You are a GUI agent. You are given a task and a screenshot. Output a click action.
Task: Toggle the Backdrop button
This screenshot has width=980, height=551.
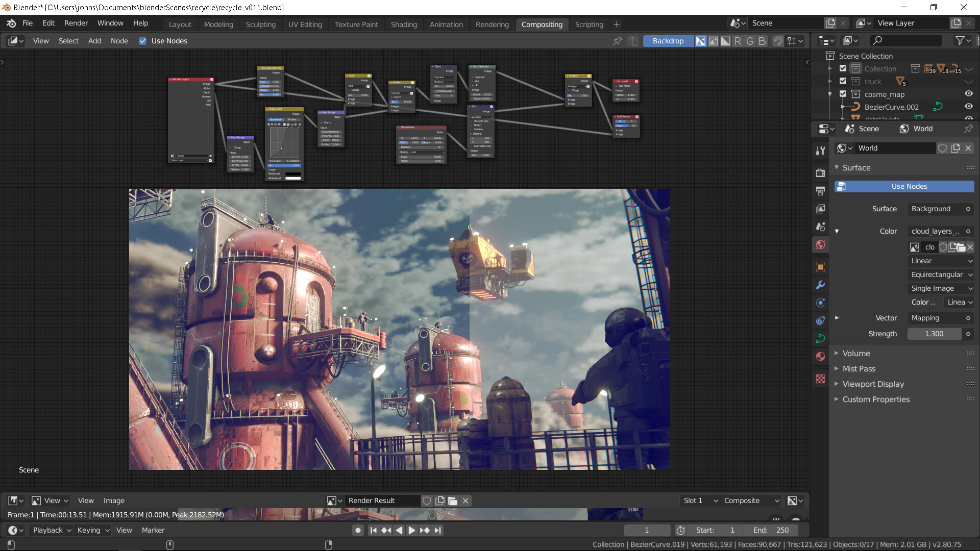[x=668, y=41]
